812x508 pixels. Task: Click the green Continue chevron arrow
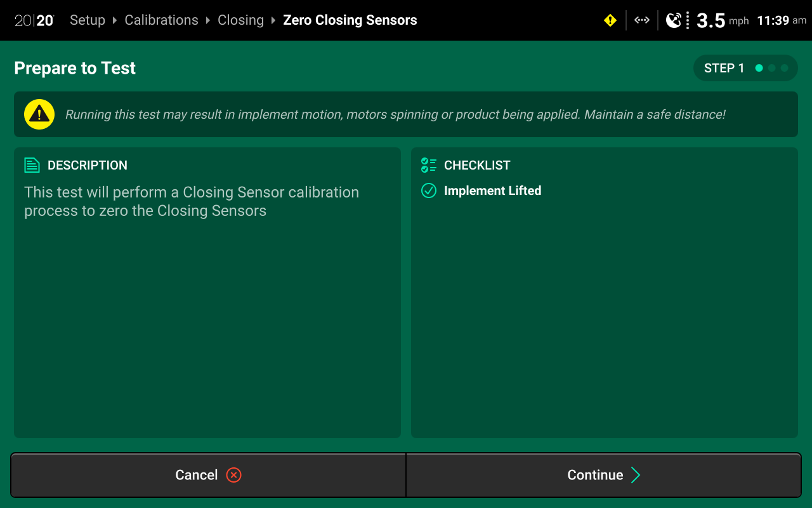636,475
